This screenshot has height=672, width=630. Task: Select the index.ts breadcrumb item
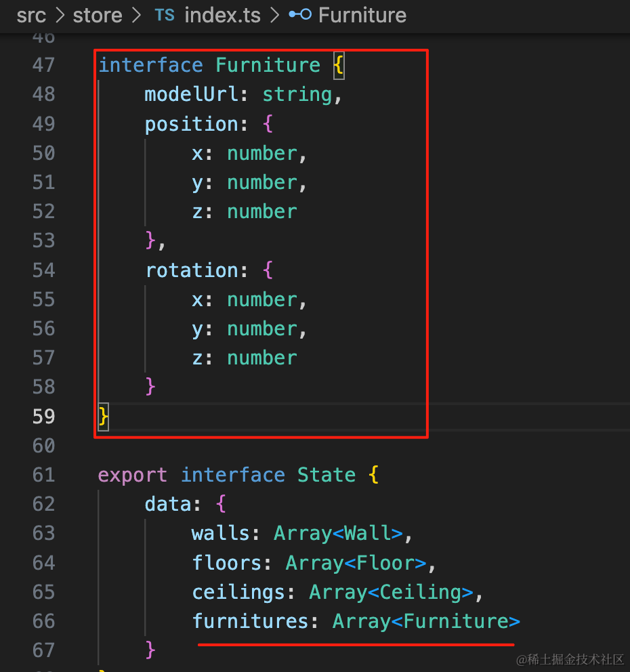pos(222,16)
